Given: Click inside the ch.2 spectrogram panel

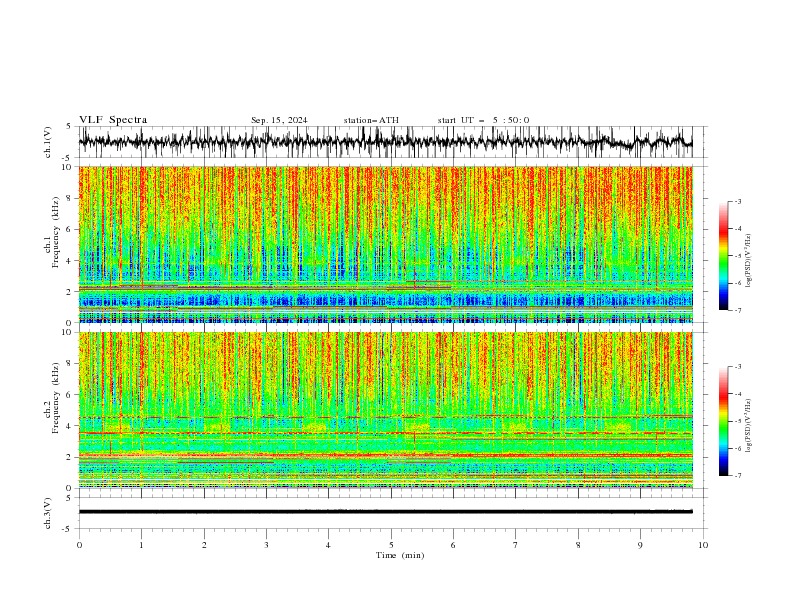Looking at the screenshot, I should (386, 410).
